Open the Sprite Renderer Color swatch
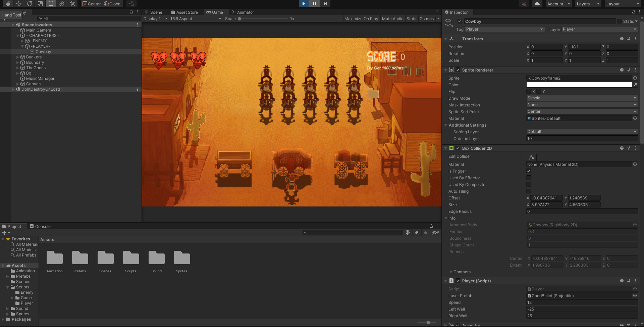Screen dimensions: 644x327 (579, 85)
